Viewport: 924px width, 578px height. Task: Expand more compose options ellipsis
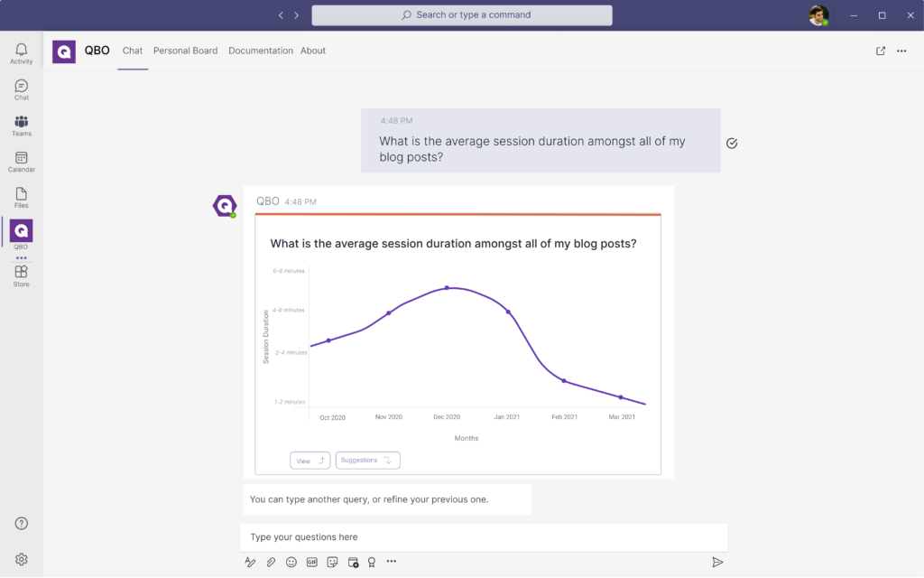point(392,562)
